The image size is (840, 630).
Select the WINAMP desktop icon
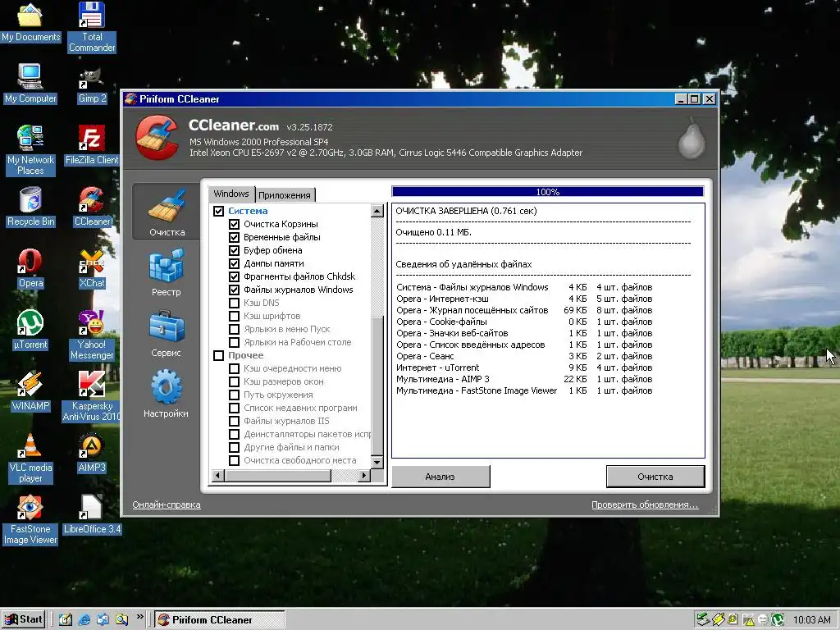tap(30, 391)
